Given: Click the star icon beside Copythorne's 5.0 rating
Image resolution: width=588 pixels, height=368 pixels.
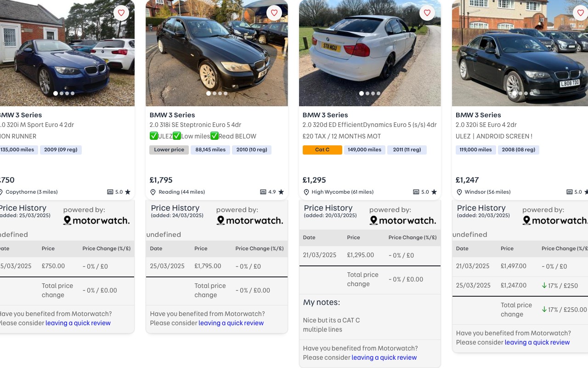Looking at the screenshot, I should pyautogui.click(x=127, y=192).
